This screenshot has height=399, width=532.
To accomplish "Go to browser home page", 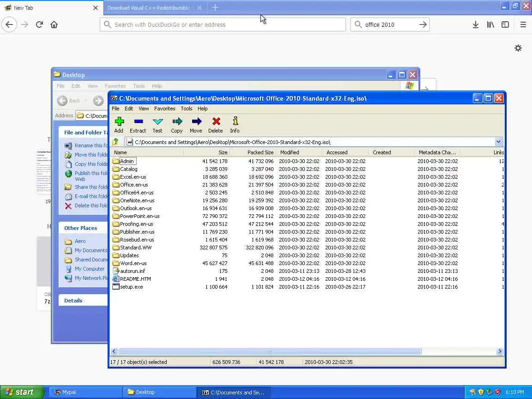I will 54,24.
